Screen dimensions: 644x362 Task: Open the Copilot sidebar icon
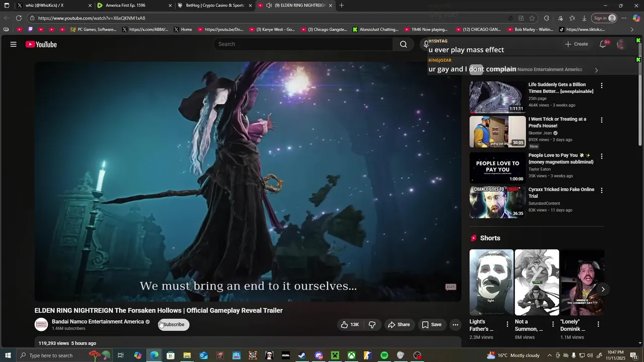tap(636, 18)
